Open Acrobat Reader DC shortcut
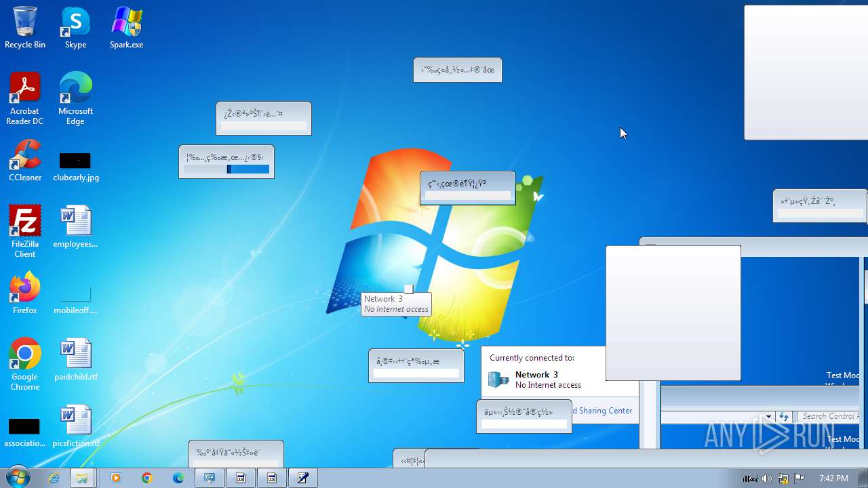868x488 pixels. (25, 99)
